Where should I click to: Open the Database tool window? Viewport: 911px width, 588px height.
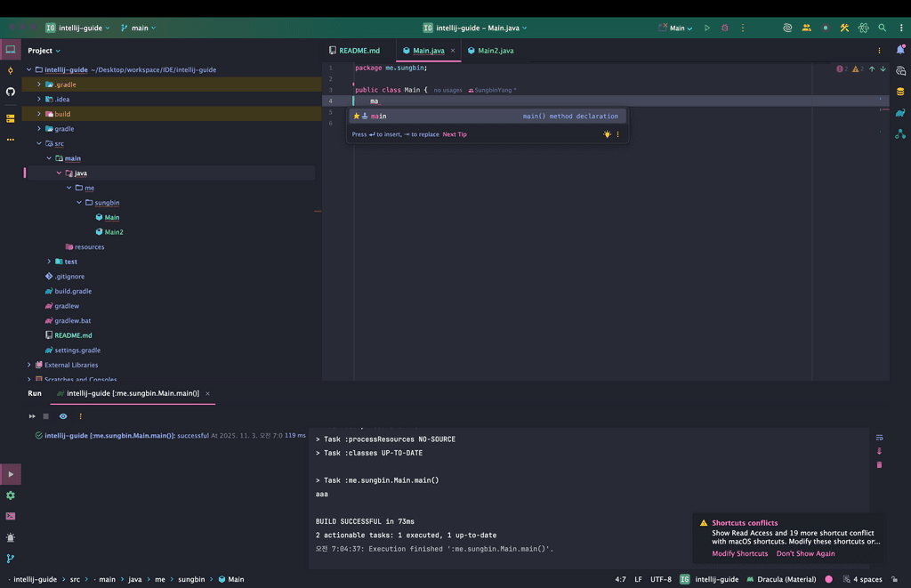point(900,92)
